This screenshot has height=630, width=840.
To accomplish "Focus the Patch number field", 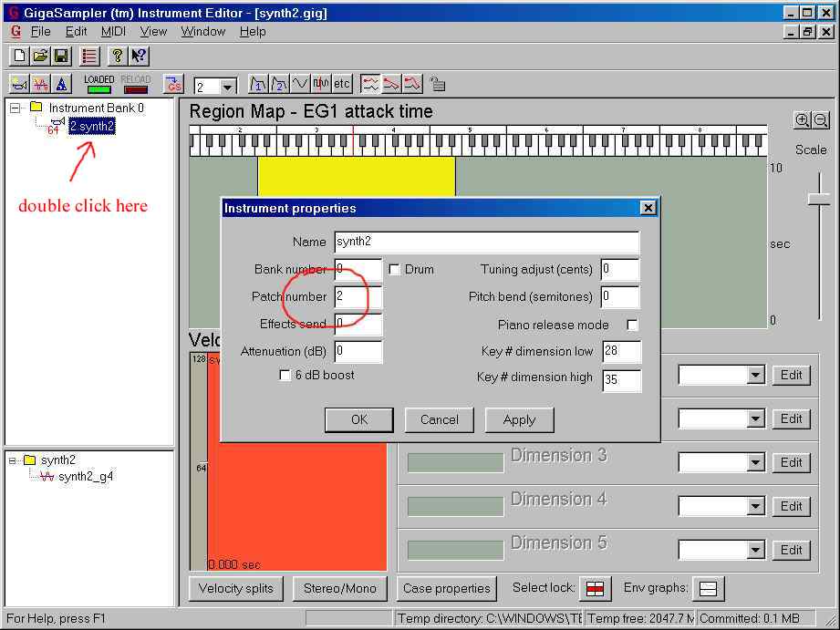I will pos(358,297).
